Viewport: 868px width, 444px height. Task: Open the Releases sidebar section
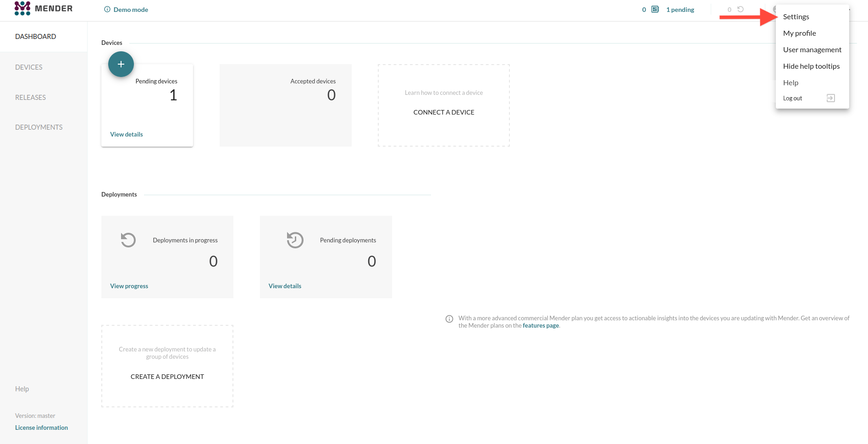coord(31,97)
